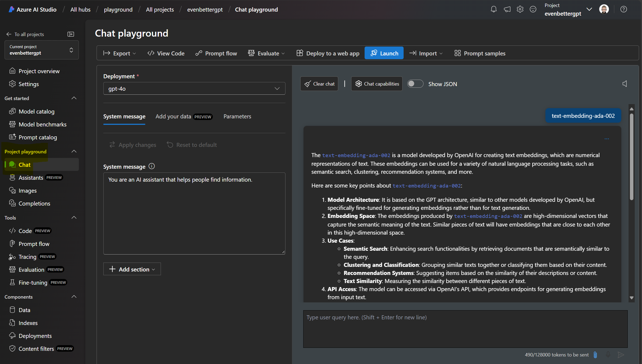Open the user profile avatar
642x364 pixels.
[604, 9]
